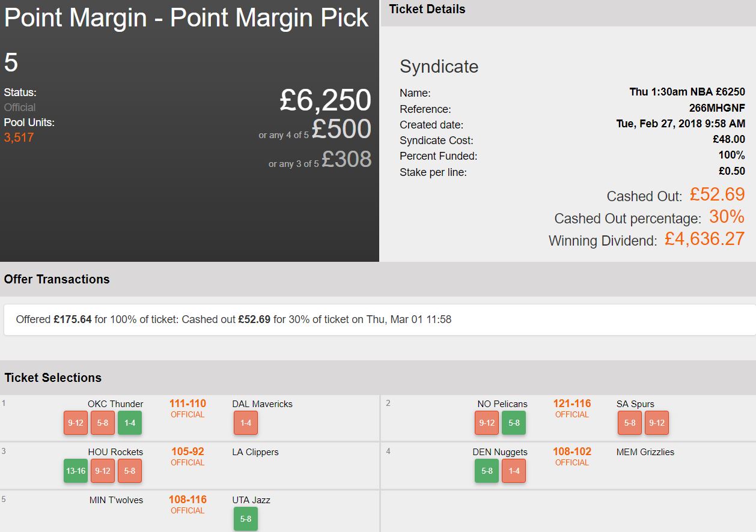This screenshot has height=532, width=756.
Task: Open the Ticket Details section header
Action: (427, 9)
